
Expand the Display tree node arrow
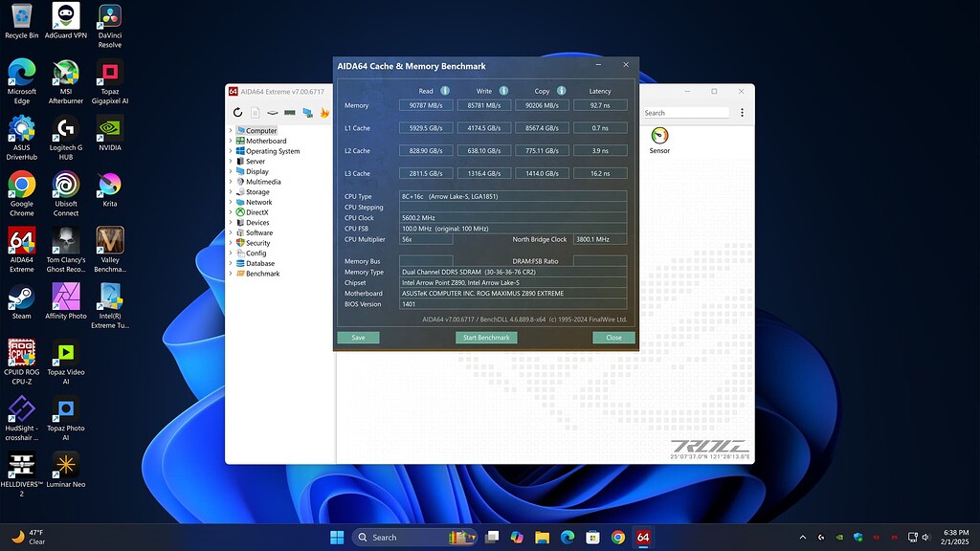(231, 171)
